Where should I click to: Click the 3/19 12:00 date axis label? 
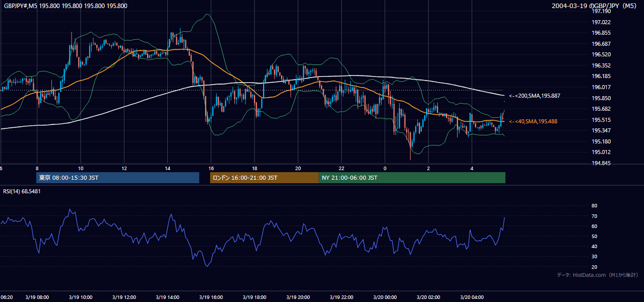pos(124,297)
